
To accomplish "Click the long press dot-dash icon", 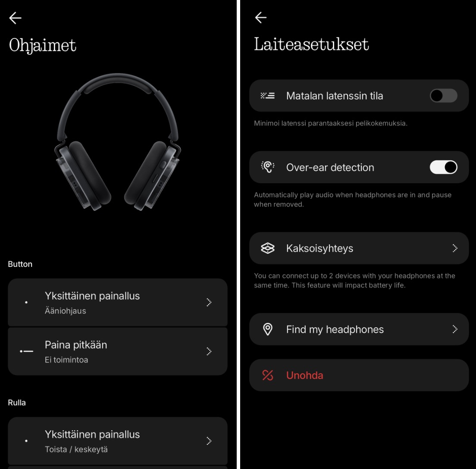I will [x=26, y=351].
